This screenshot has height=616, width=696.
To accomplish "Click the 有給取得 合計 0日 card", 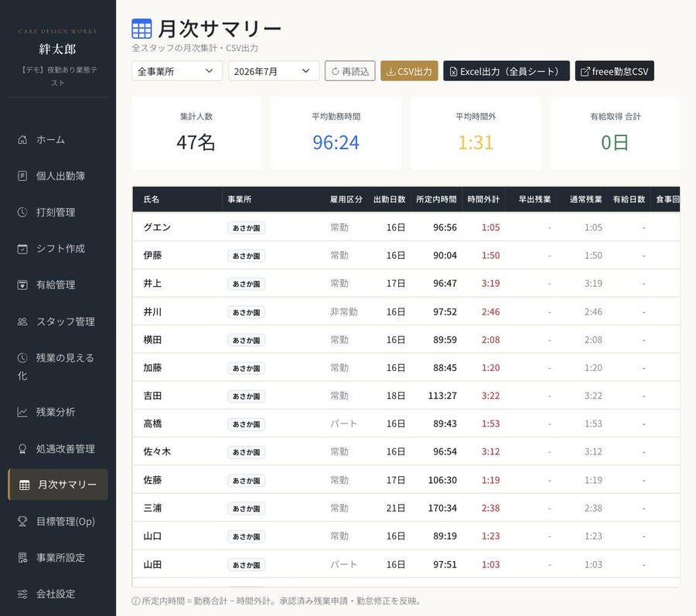I will pyautogui.click(x=616, y=133).
